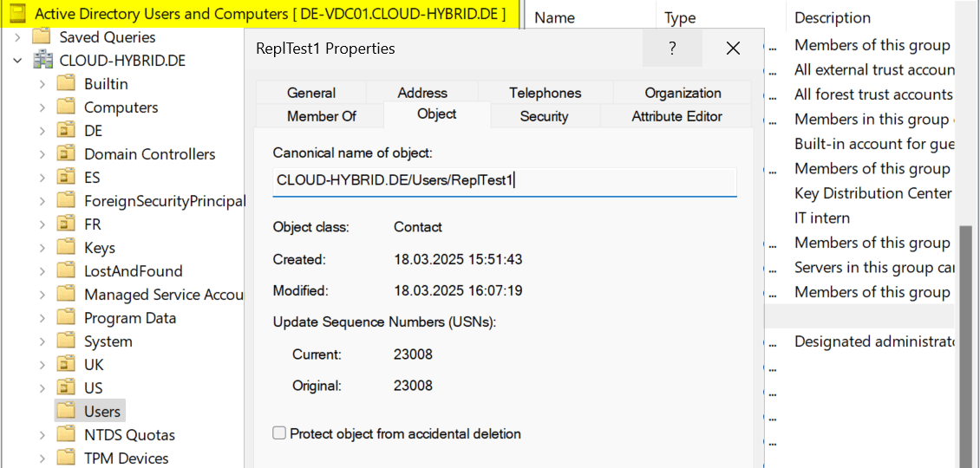
Task: Open the Member Of tab
Action: [x=321, y=116]
